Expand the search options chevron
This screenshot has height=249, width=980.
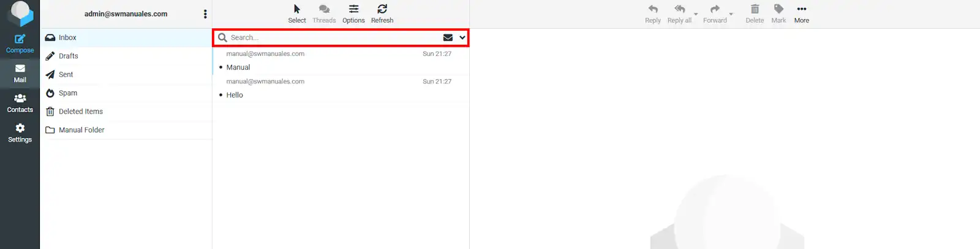(462, 37)
